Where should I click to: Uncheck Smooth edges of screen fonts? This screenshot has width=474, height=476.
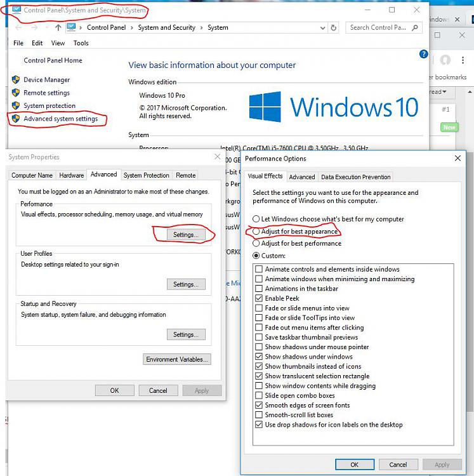pyautogui.click(x=259, y=405)
